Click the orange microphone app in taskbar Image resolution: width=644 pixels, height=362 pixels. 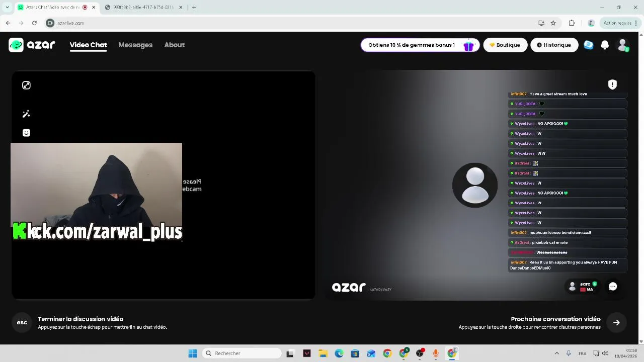(436, 353)
